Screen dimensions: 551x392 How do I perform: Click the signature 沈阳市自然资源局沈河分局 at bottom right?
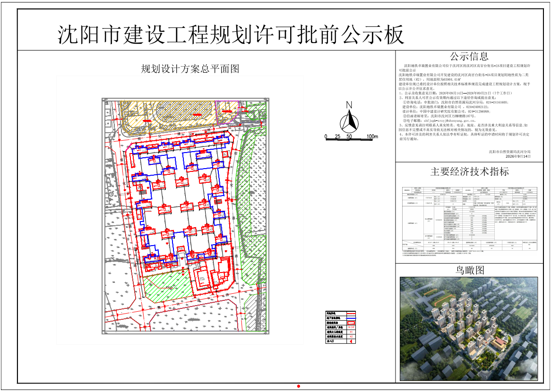click(x=509, y=152)
